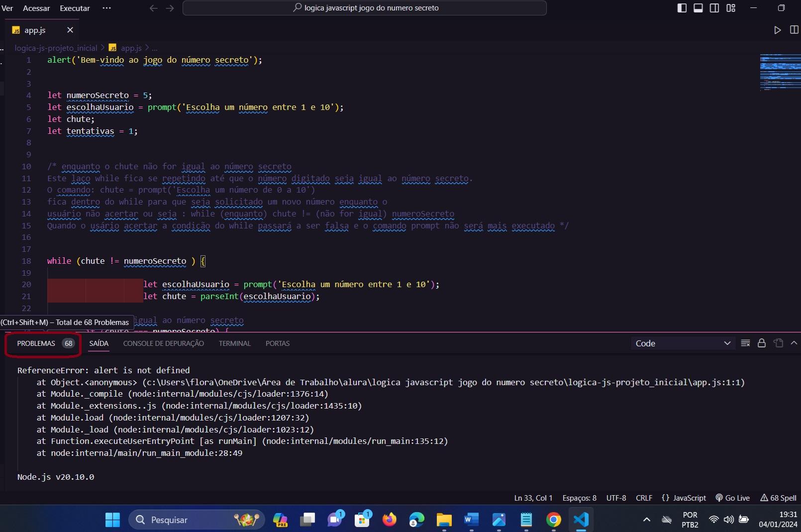Image resolution: width=801 pixels, height=532 pixels.
Task: Split the editor to the right
Action: 794,30
